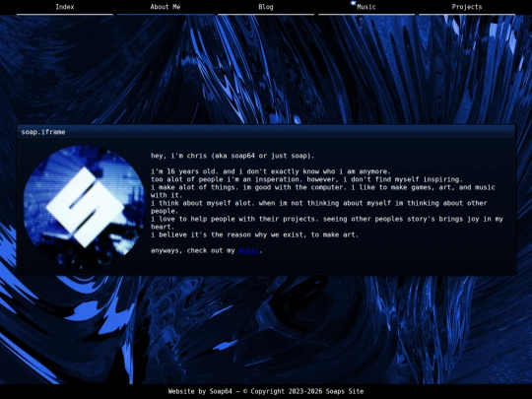The image size is (532, 399).
Task: Select the 'hey, i'm chris' intro line
Action: (233, 156)
